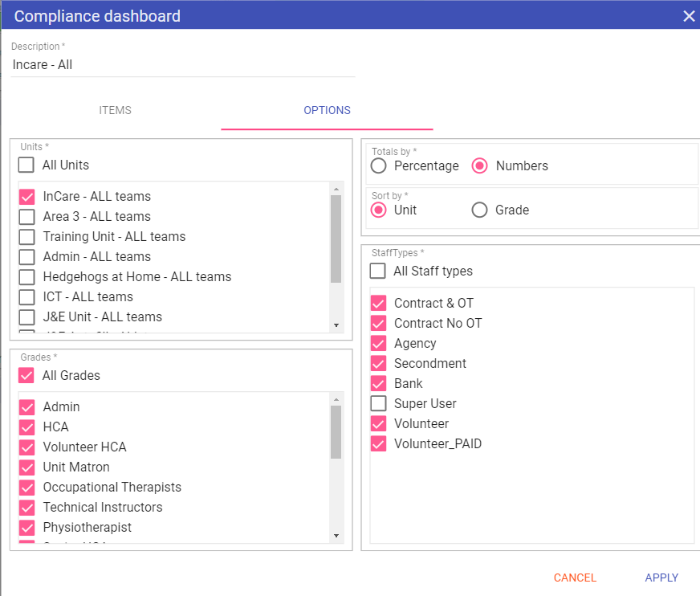Screen dimensions: 700x596
Task: Select Percentage totals radio button
Action: click(379, 166)
